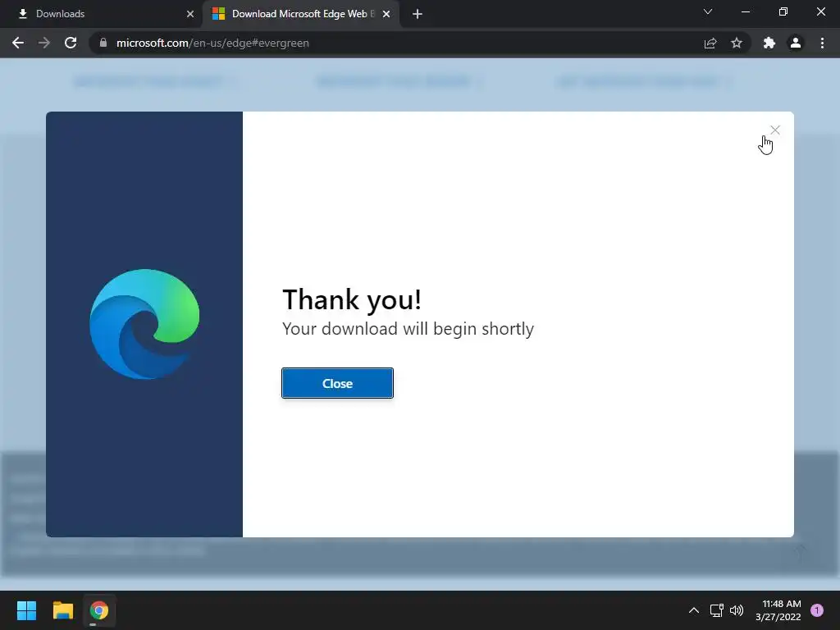Expand the tab search chevron
This screenshot has height=630, width=840.
point(708,11)
